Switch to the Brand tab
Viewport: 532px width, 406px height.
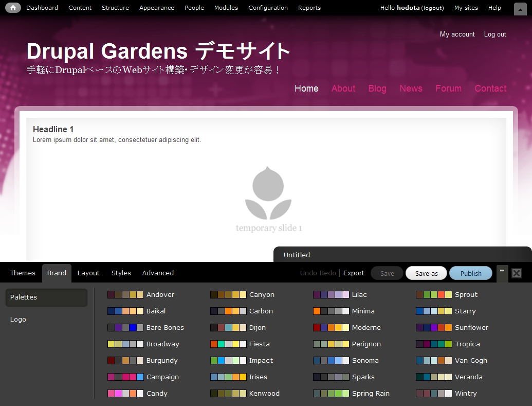click(57, 273)
